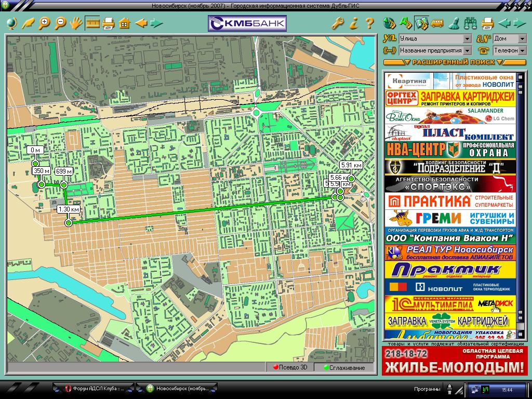Open the НВА-Центр security ad

pos(450,150)
